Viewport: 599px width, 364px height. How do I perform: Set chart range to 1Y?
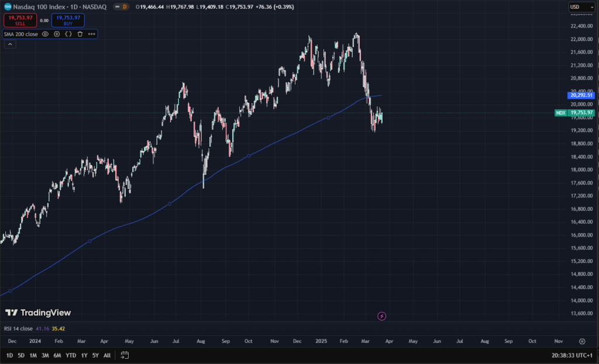(84, 355)
